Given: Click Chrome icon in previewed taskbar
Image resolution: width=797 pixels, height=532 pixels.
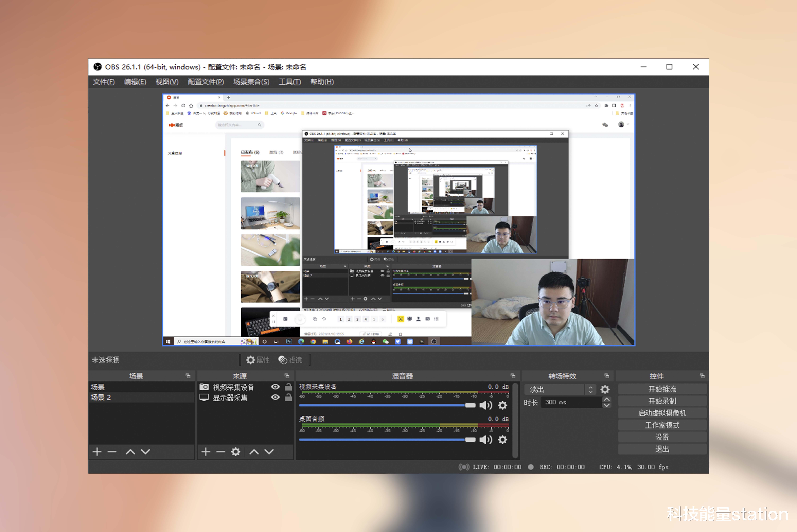Looking at the screenshot, I should pos(313,342).
